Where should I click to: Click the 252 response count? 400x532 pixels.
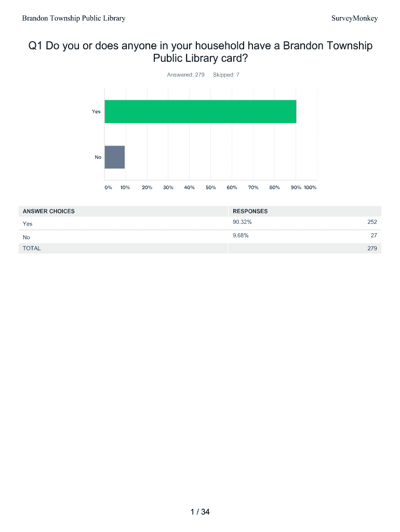coord(372,222)
